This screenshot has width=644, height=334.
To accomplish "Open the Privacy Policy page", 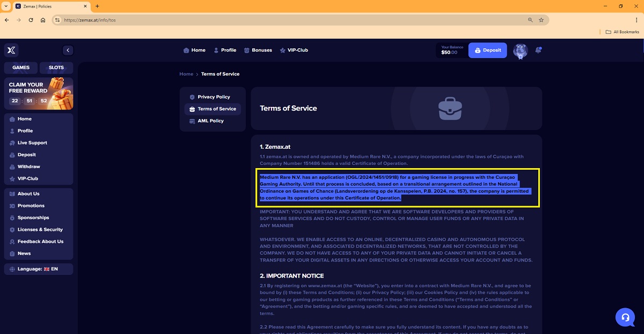I will click(213, 97).
